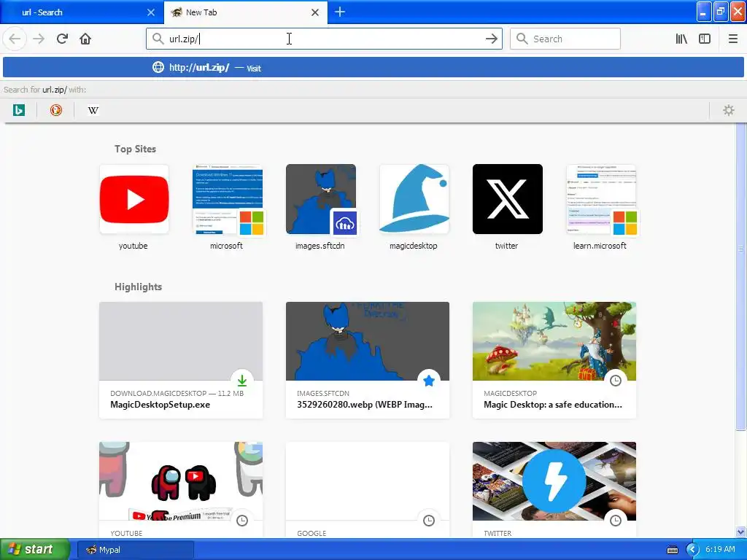Reload the current page
Viewport: 747px width, 560px height.
tap(62, 39)
